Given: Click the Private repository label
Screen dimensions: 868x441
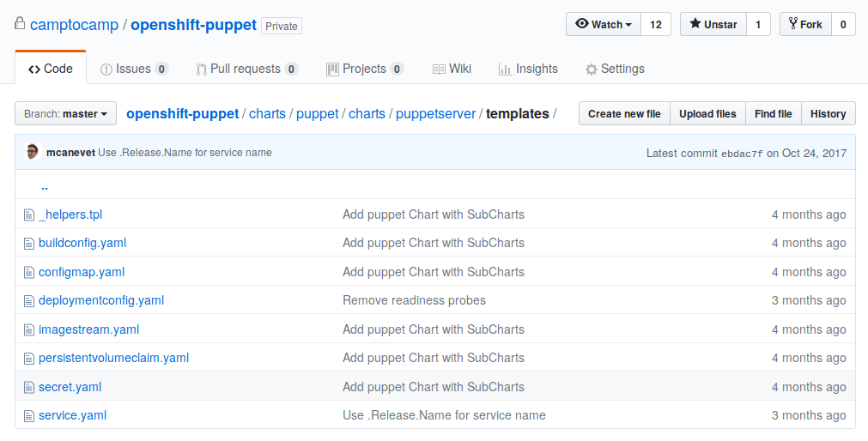Looking at the screenshot, I should point(282,26).
